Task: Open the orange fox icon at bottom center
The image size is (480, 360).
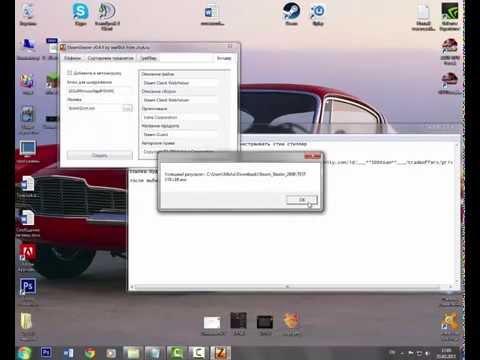Action: pyautogui.click(x=291, y=324)
